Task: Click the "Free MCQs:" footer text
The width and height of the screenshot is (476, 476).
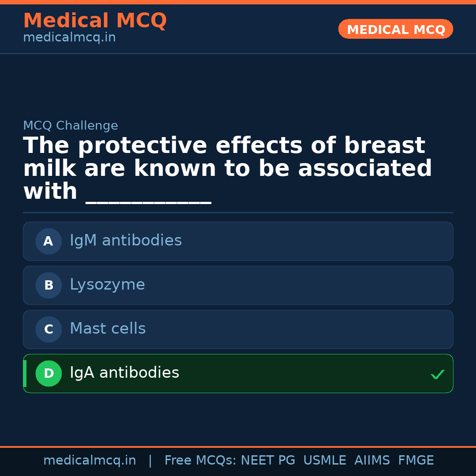Action: 201,461
